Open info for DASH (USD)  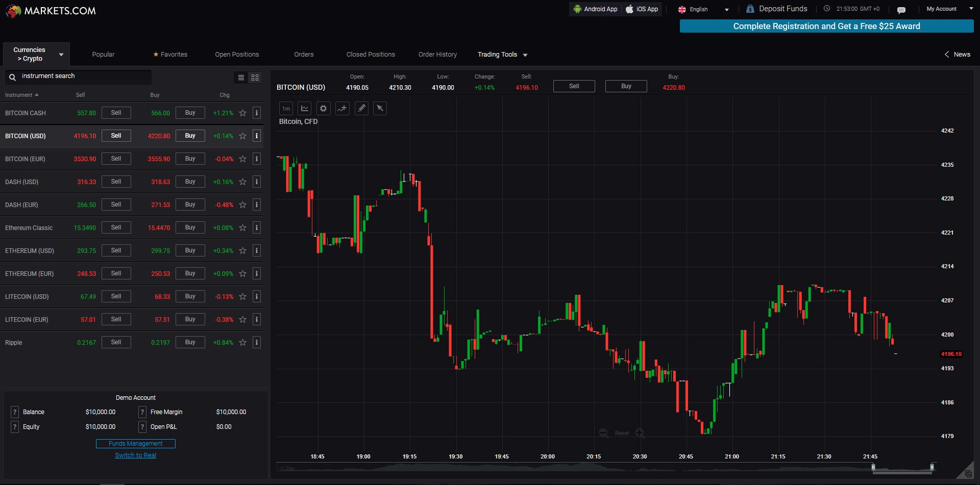click(x=257, y=182)
